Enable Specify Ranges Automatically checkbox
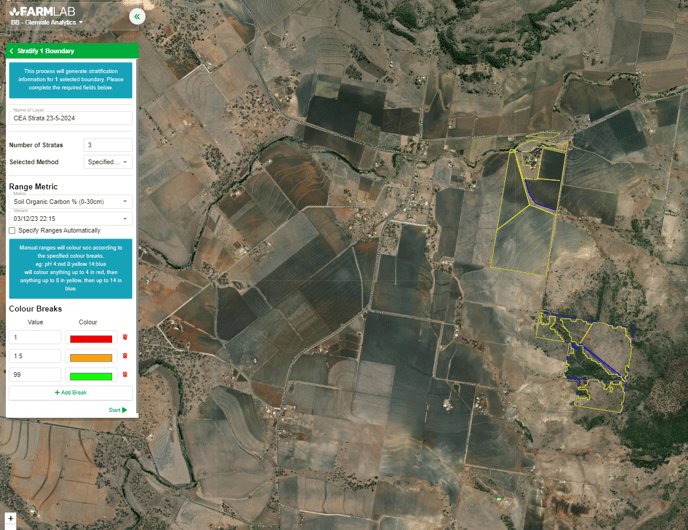Image resolution: width=688 pixels, height=530 pixels. click(13, 231)
